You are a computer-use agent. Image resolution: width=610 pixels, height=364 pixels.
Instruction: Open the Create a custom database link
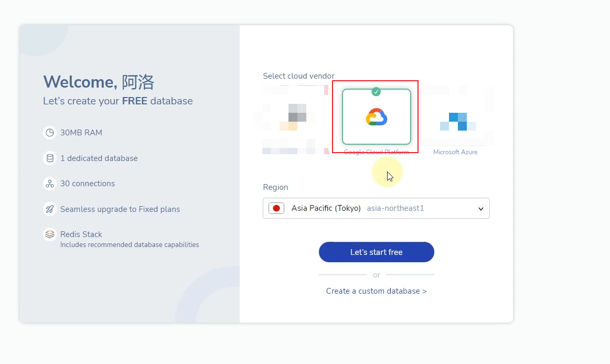coord(376,291)
